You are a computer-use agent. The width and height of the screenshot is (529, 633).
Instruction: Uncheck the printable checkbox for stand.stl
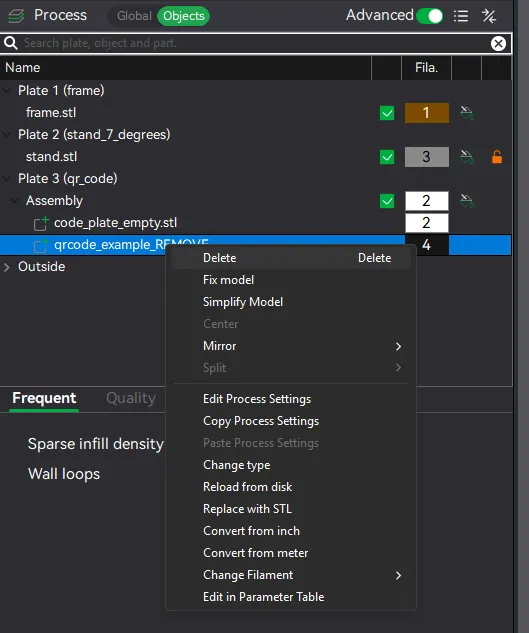click(387, 157)
